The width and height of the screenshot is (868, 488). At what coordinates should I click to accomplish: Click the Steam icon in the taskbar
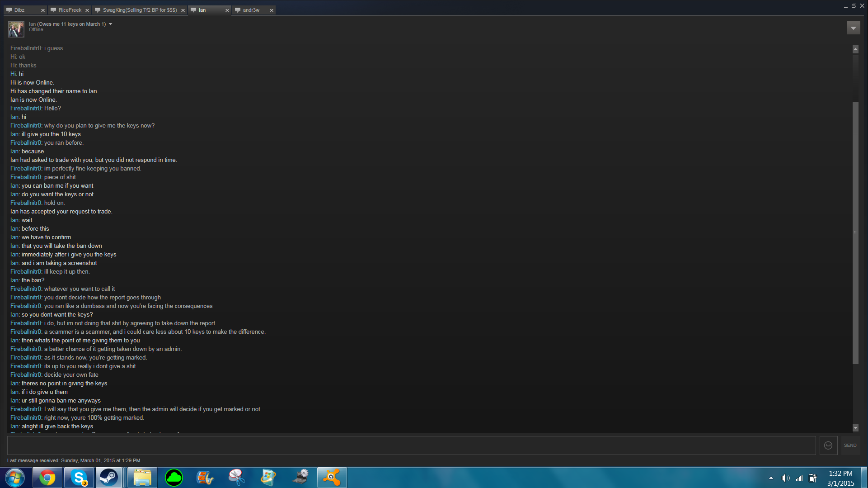coord(108,478)
